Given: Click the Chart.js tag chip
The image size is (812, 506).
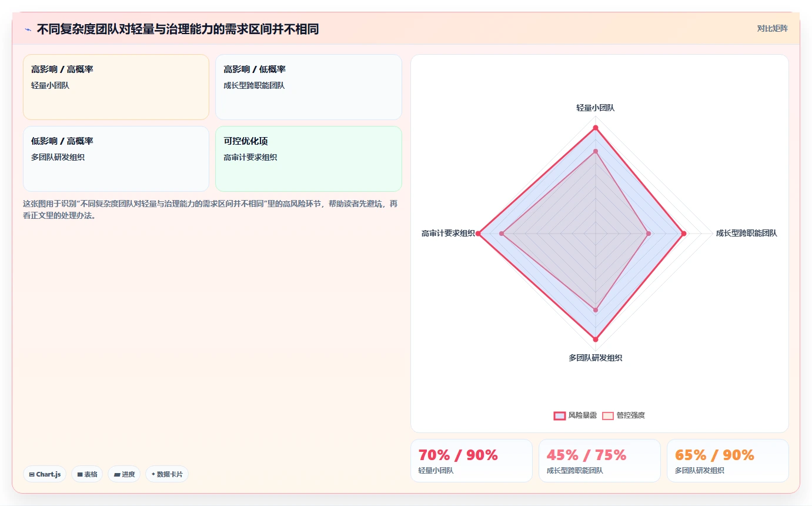Looking at the screenshot, I should (x=45, y=474).
